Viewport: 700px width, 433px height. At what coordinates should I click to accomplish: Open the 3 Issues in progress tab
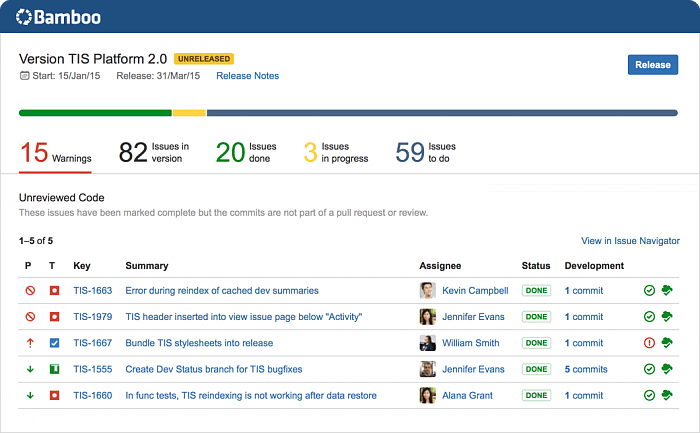click(x=335, y=153)
